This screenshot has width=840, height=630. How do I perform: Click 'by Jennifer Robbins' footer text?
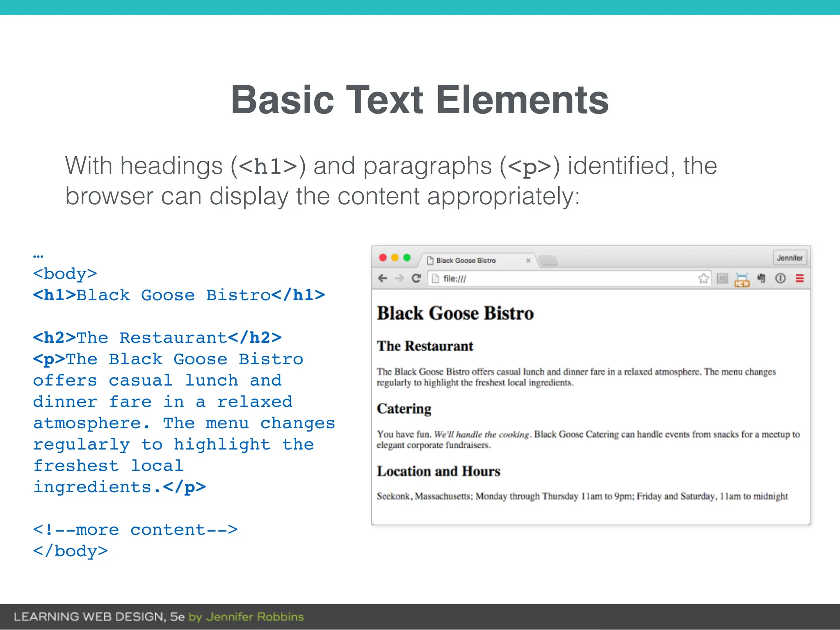246,617
